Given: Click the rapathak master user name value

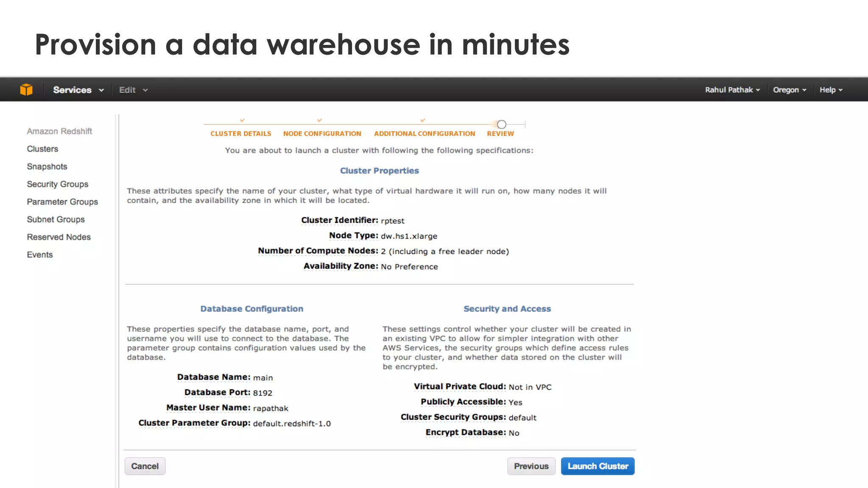Looking at the screenshot, I should pyautogui.click(x=271, y=408).
